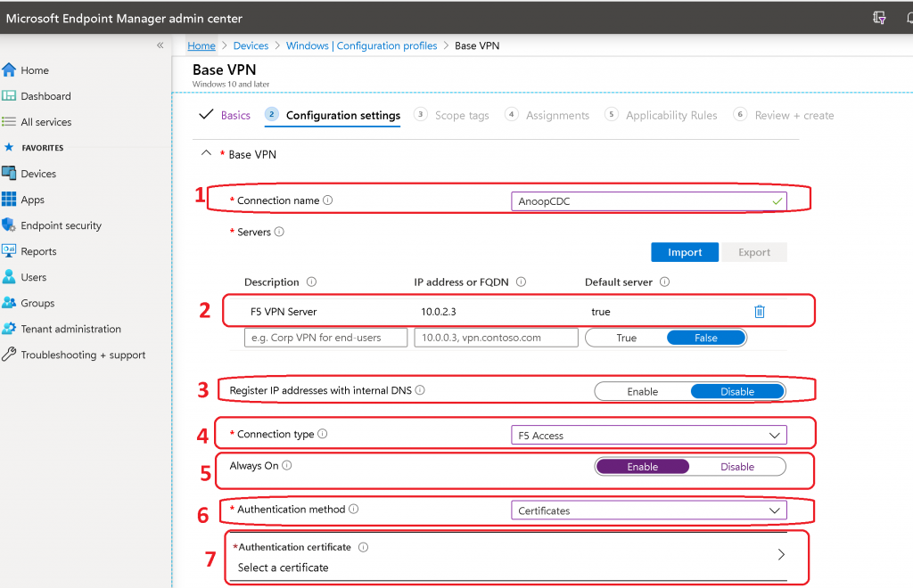
Task: Click info icon next to Servers
Action: tap(279, 232)
